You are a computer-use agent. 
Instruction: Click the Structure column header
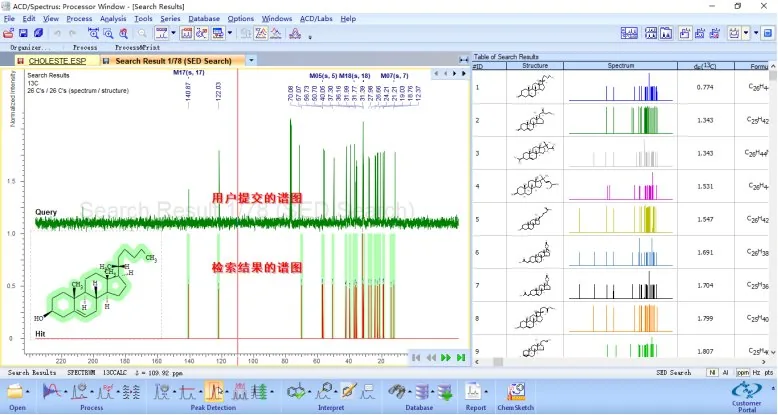click(x=535, y=66)
